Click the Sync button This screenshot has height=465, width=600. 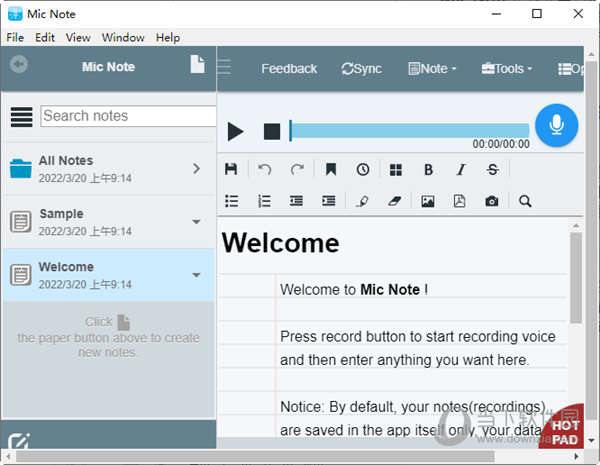(x=361, y=69)
